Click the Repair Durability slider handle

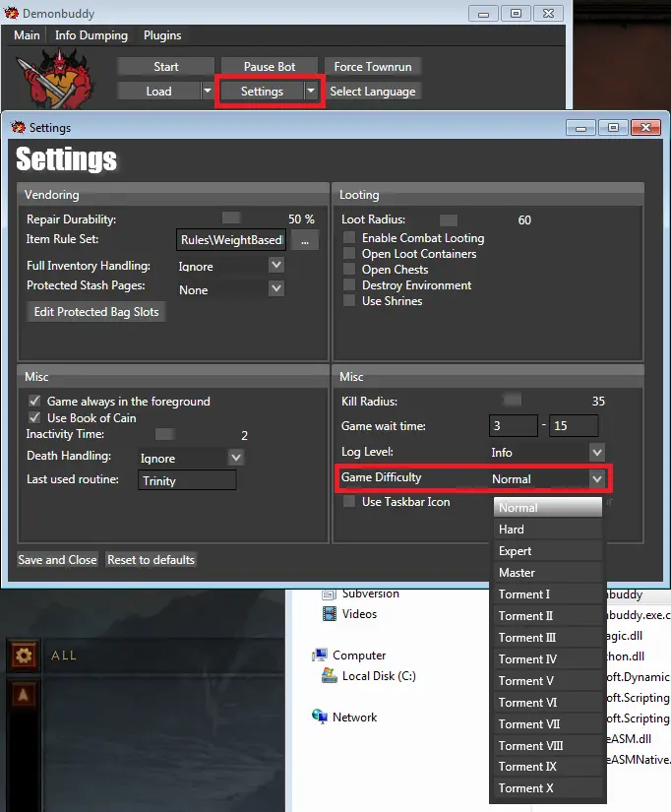[x=231, y=219]
